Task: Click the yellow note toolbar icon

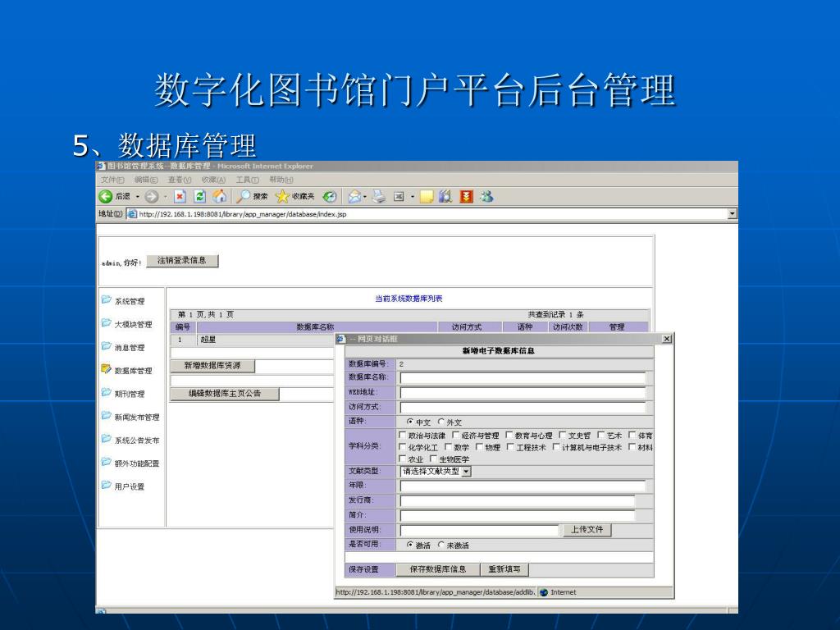Action: [427, 197]
